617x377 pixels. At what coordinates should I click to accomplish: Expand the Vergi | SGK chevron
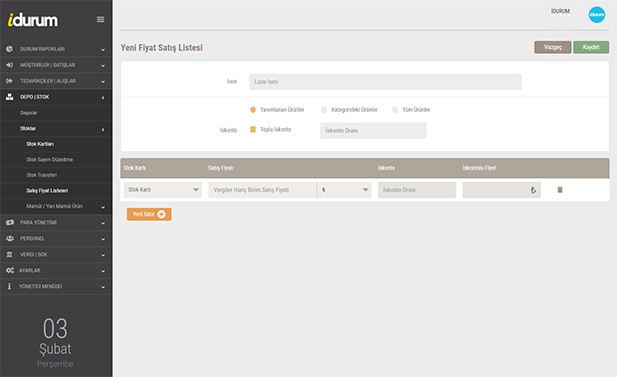click(x=103, y=255)
